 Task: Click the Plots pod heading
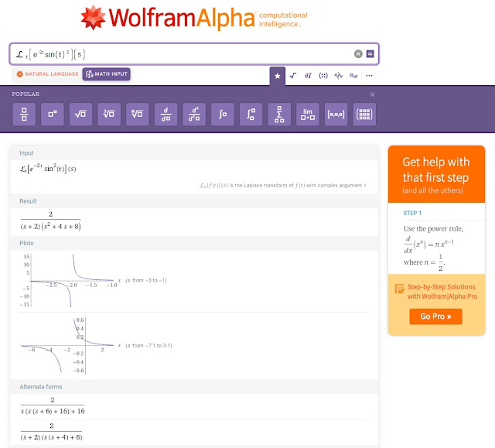26,243
